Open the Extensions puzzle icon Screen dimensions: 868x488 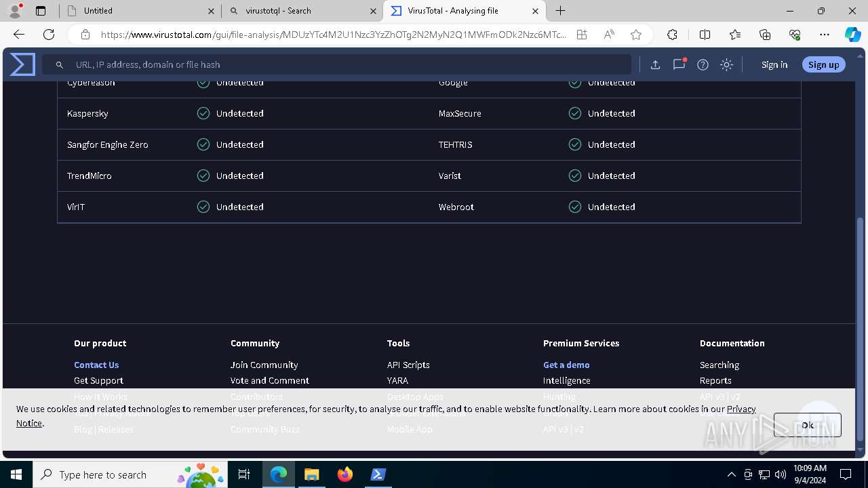[672, 35]
